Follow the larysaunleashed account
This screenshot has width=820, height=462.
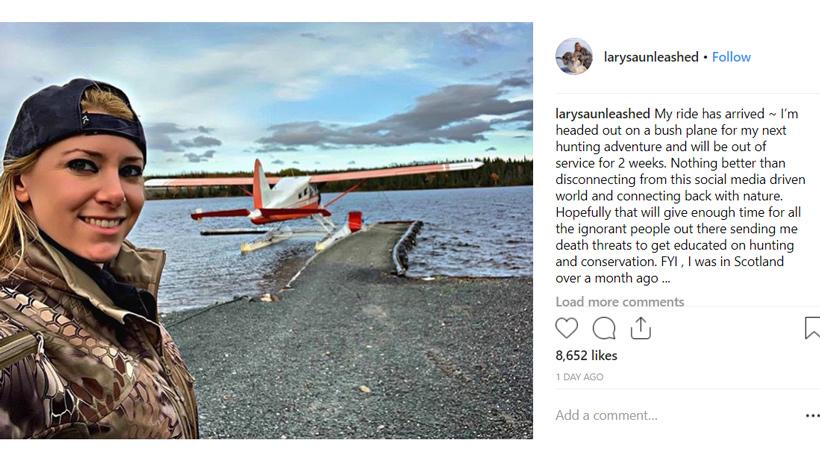(731, 57)
